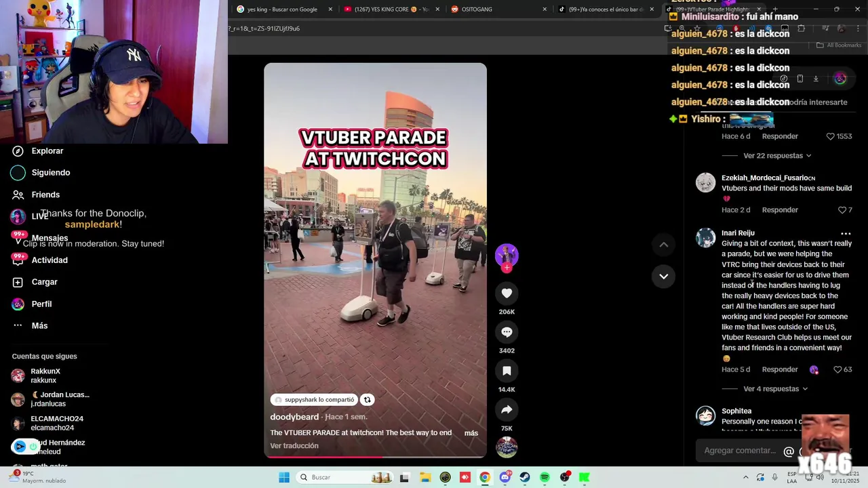Like the VTuber parade video

(507, 293)
